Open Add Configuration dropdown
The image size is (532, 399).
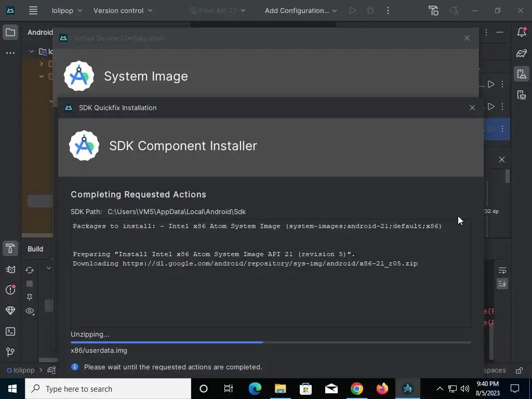tap(301, 10)
